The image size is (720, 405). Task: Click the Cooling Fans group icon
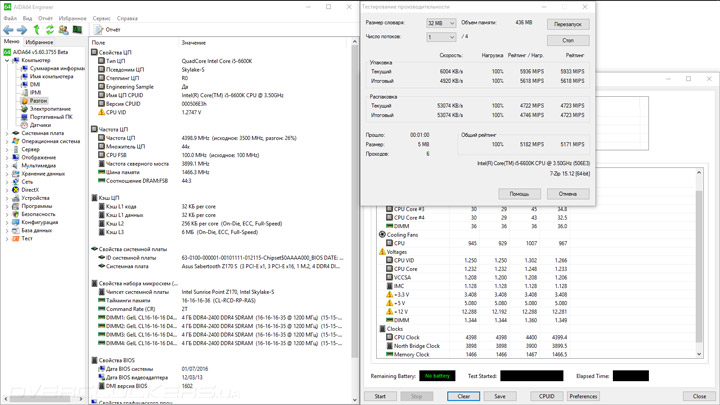(x=382, y=235)
